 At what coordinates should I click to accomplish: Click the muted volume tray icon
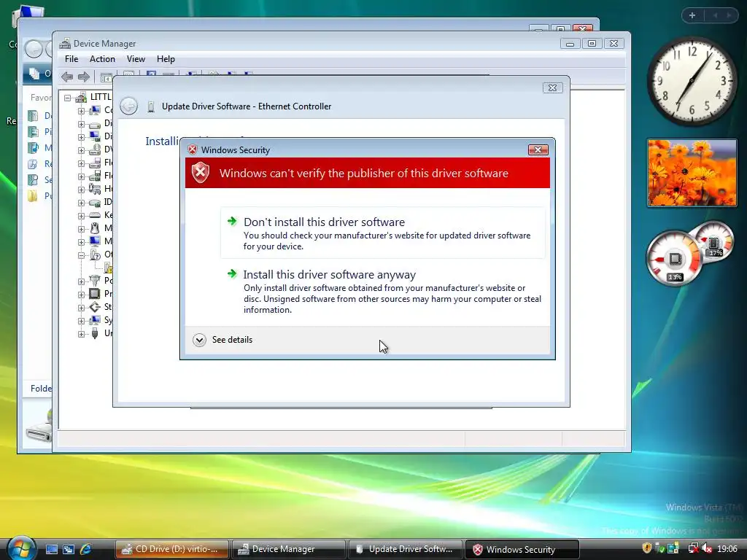(x=707, y=548)
